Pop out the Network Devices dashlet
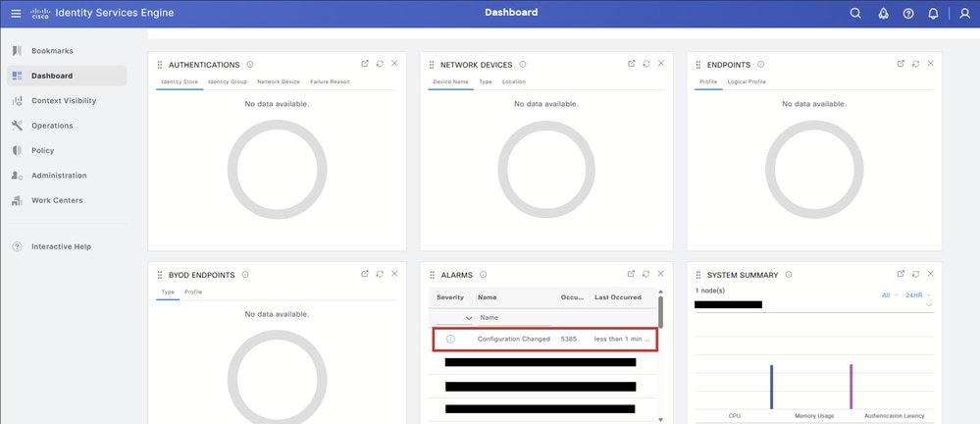The height and width of the screenshot is (424, 980). tap(631, 64)
